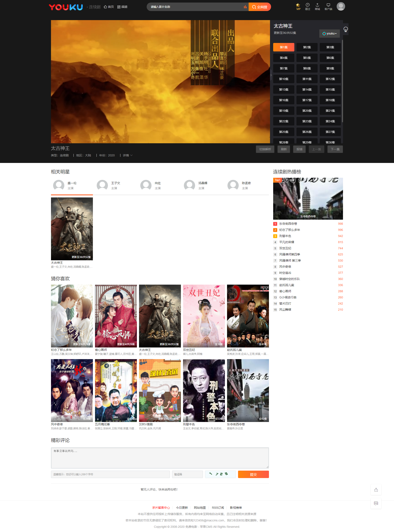
Task: Open the 赵氏孤儿案 poster
Action: 248,316
